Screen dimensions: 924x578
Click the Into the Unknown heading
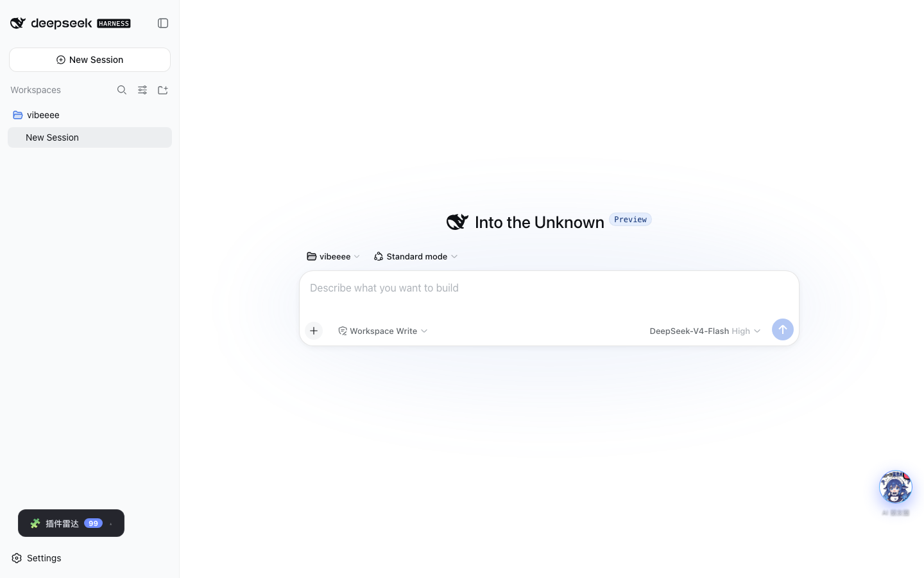click(x=540, y=222)
